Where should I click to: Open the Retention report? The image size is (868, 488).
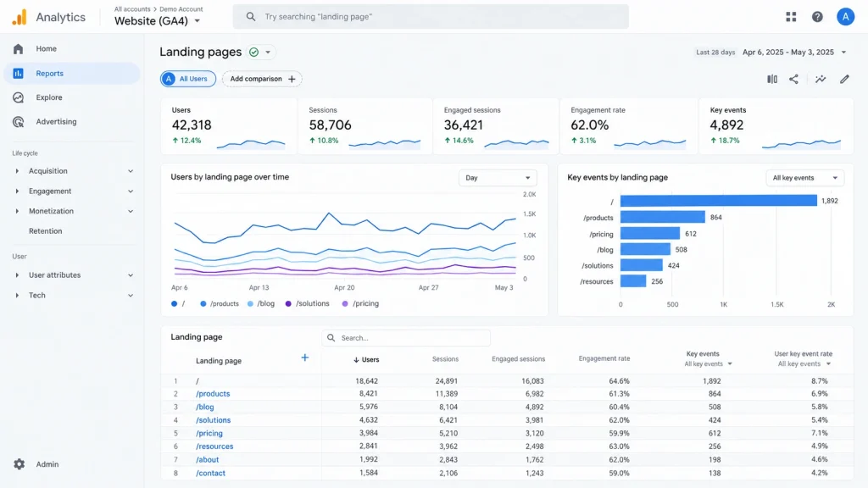(x=46, y=231)
